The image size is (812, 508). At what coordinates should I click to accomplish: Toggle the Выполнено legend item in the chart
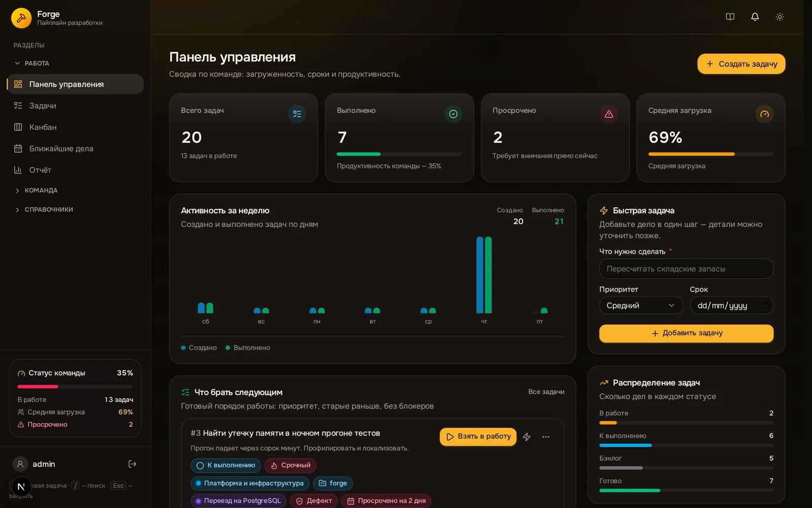point(248,347)
